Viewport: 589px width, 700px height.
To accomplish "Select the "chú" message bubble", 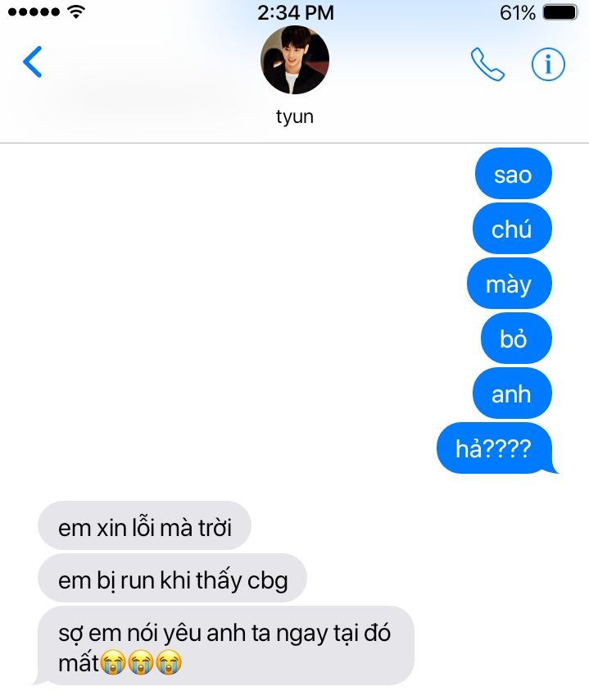I will [x=512, y=229].
